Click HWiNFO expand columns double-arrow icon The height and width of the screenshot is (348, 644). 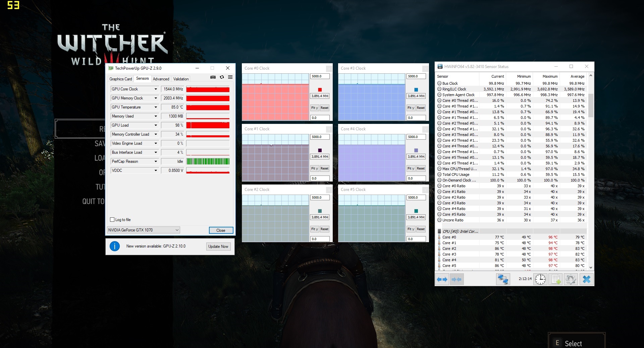[x=442, y=279]
